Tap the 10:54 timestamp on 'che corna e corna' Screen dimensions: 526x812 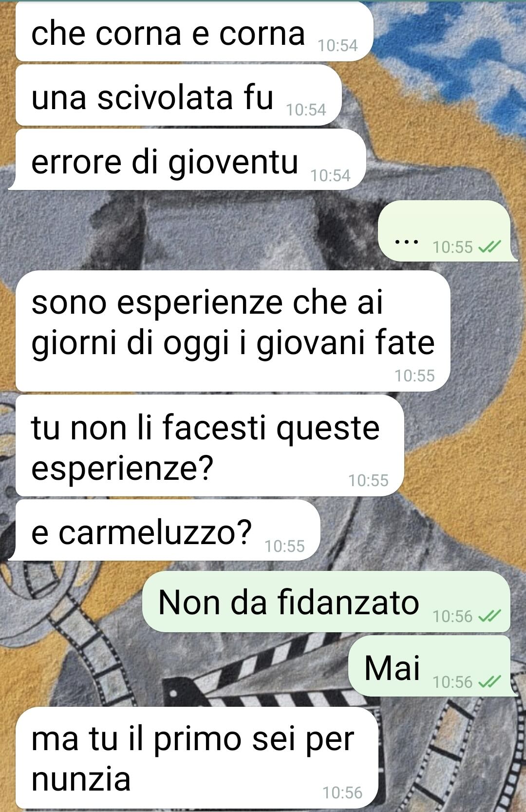coord(338,45)
